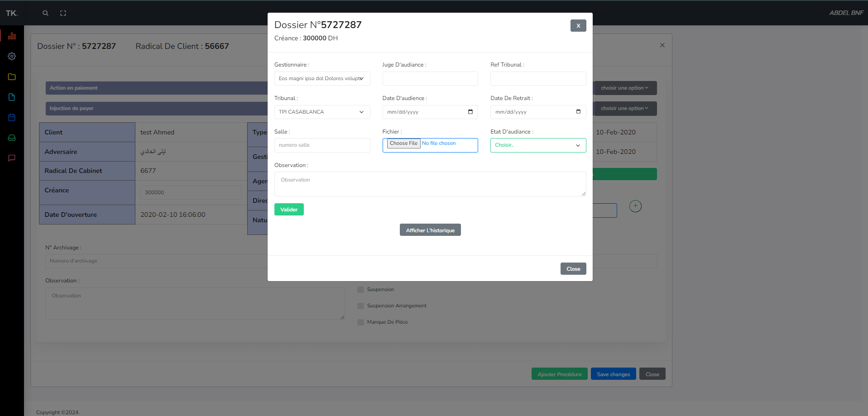Toggle the Suspension Arrangement checkbox
868x416 pixels.
[x=360, y=306]
